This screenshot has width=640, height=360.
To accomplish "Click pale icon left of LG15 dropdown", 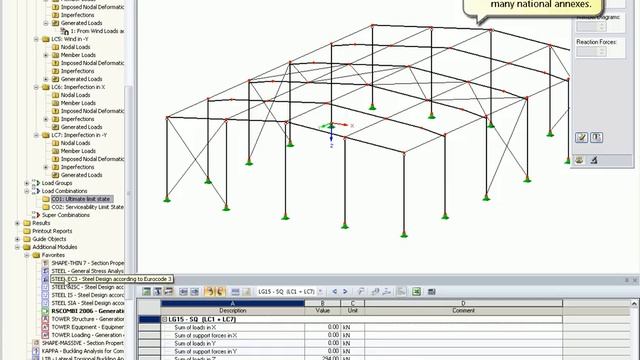I will click(x=247, y=291).
